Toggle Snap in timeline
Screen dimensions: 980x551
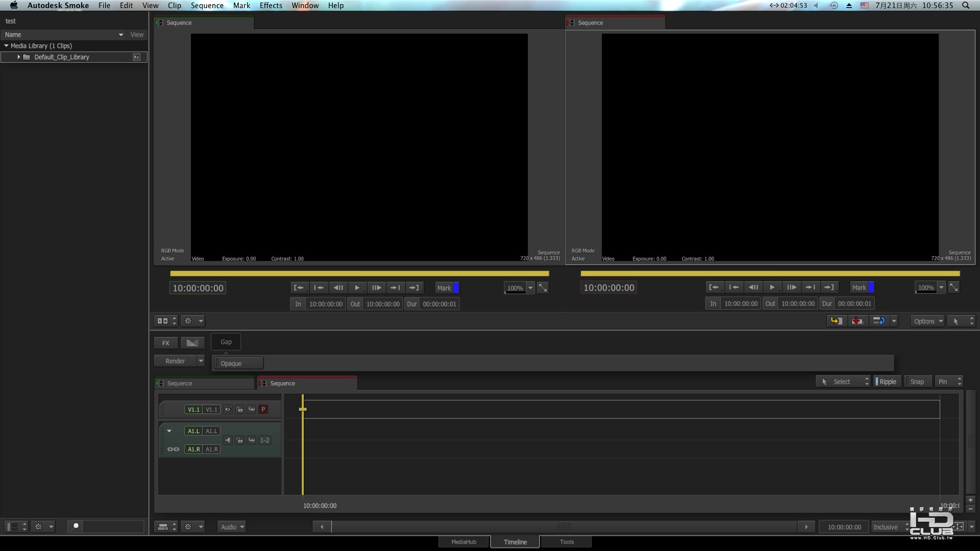pyautogui.click(x=917, y=382)
